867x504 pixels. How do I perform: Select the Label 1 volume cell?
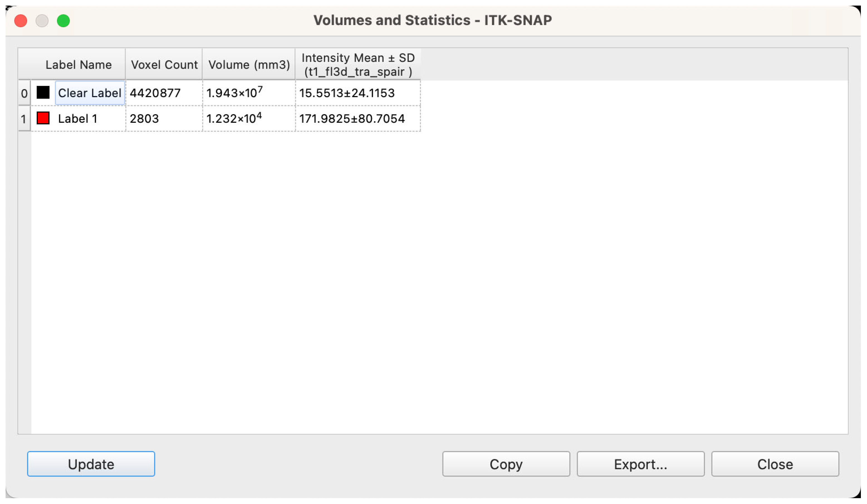(x=234, y=119)
